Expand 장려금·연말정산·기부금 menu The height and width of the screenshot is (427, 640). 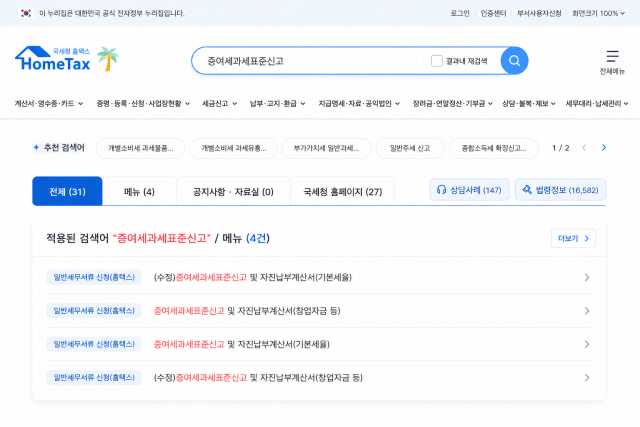coord(453,104)
